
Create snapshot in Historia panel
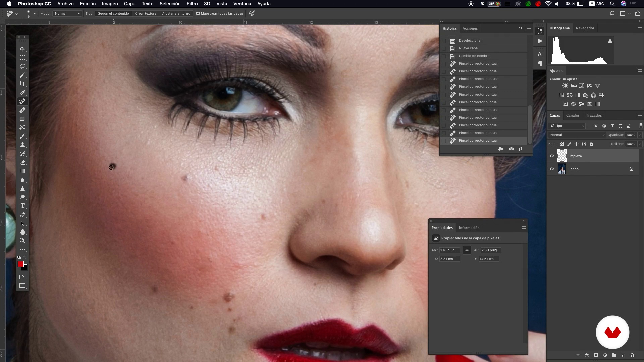tap(511, 149)
